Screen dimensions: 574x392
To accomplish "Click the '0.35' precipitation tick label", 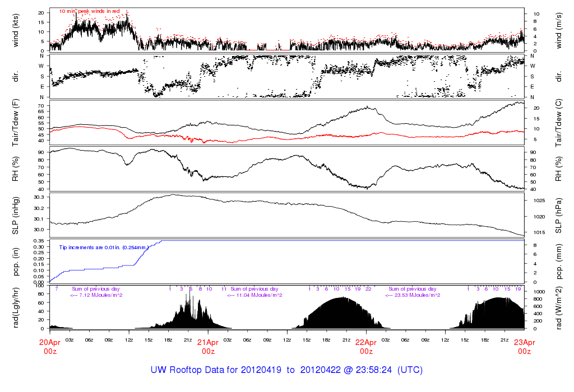I will [39, 241].
